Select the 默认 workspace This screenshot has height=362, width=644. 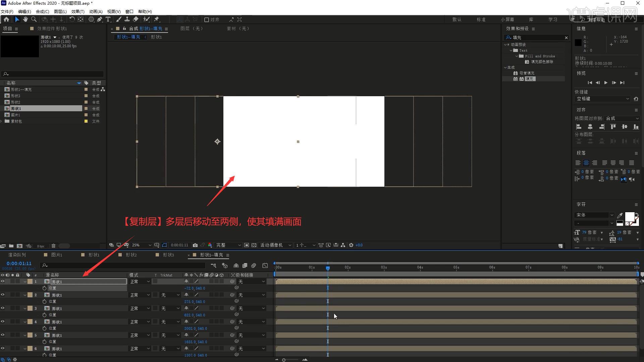point(457,20)
